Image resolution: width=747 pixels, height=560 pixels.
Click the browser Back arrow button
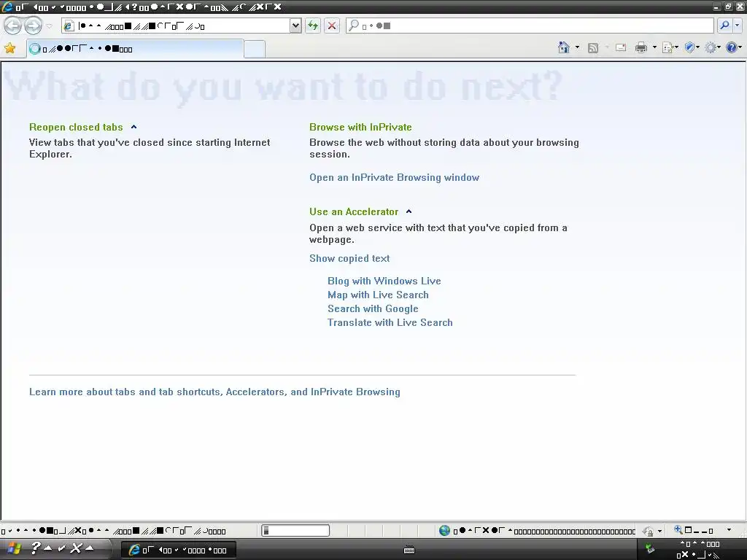click(12, 26)
